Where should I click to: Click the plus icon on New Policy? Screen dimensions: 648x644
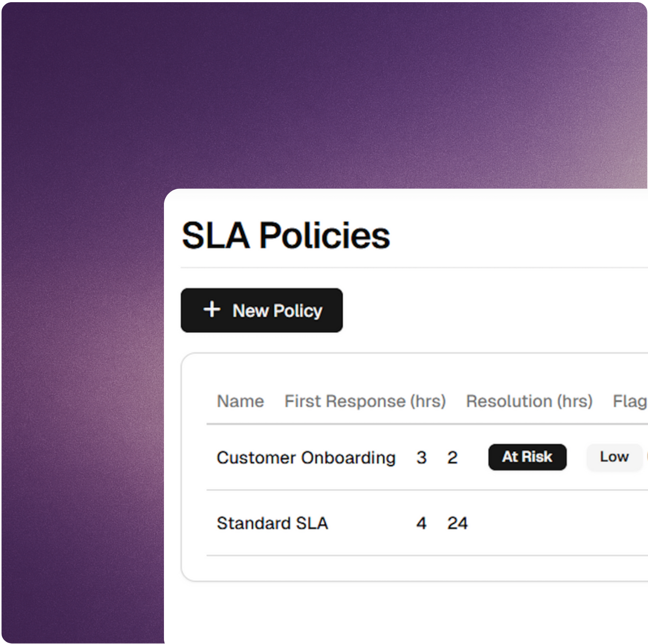[x=212, y=311]
